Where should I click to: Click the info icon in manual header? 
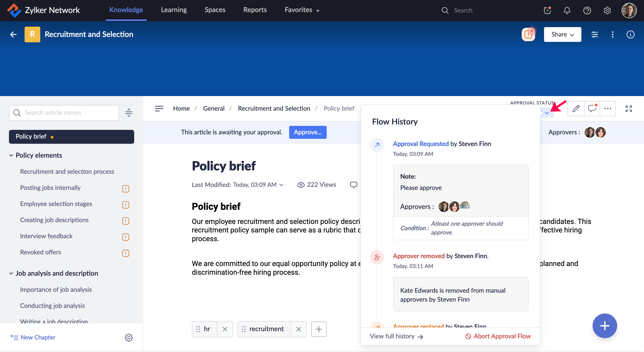coord(630,34)
